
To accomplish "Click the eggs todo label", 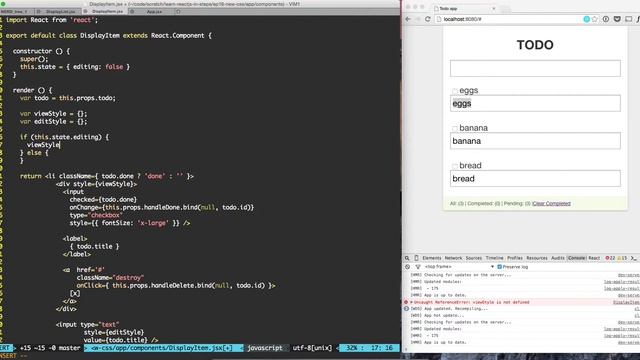I will [x=469, y=91].
